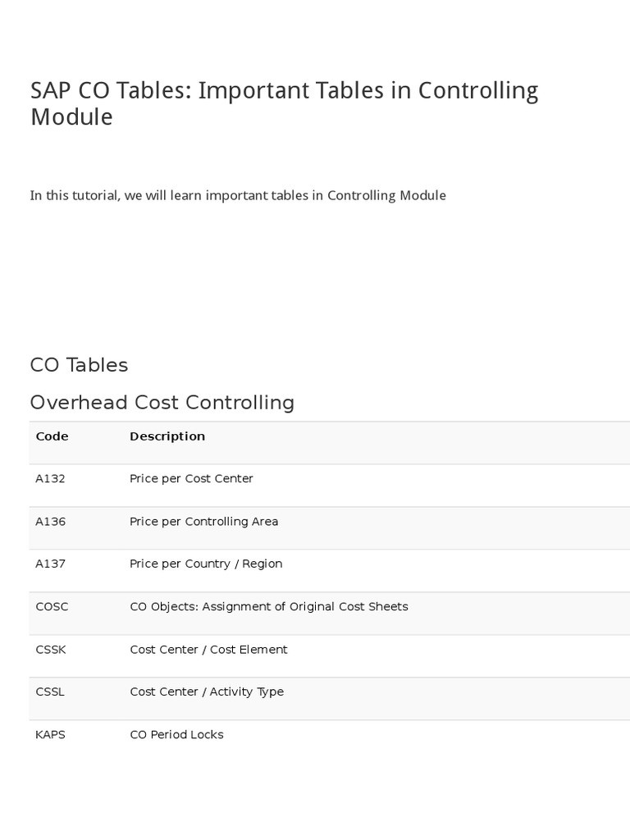Select table code CSSK
This screenshot has width=630, height=840.
tap(51, 650)
